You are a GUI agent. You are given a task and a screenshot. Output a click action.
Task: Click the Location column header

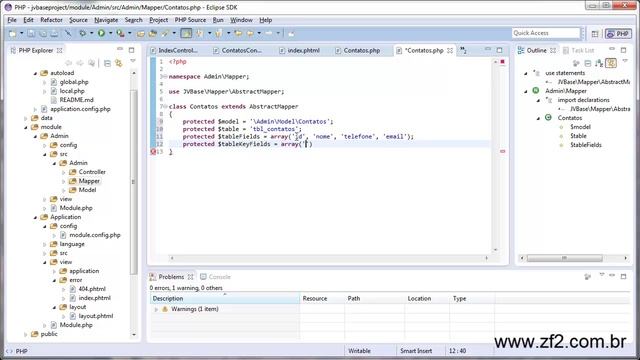(x=427, y=298)
